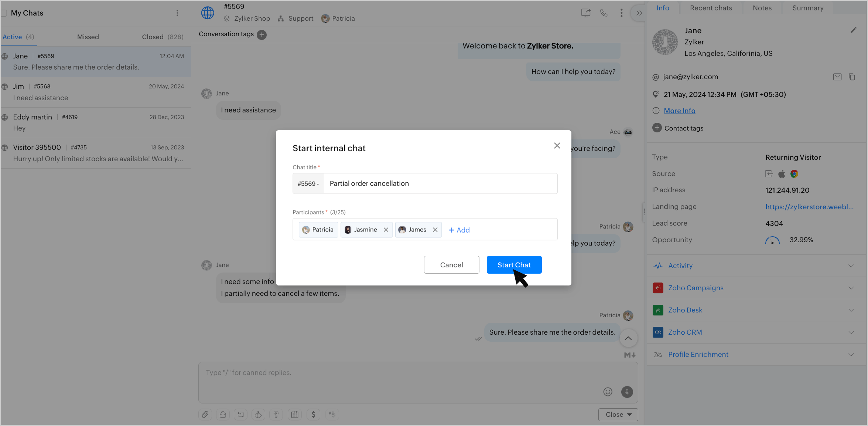Screen dimensions: 868x426
Task: Click the screen share icon in header
Action: point(585,13)
